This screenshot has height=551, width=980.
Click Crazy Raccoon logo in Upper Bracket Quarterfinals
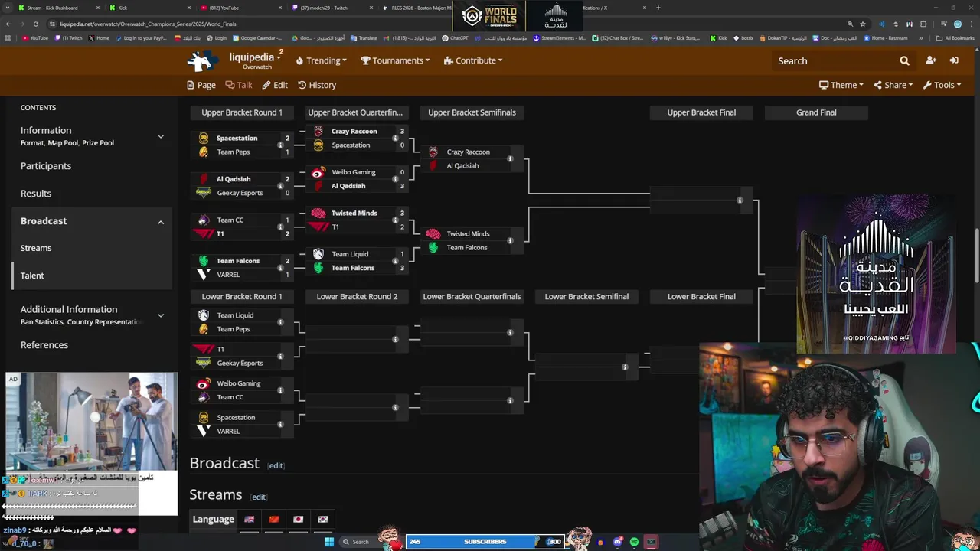318,131
